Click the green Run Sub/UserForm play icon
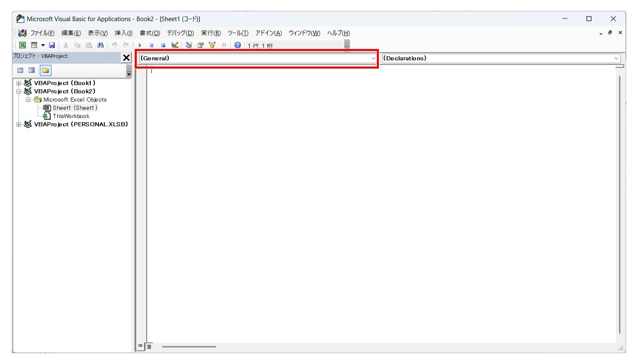 tap(140, 45)
